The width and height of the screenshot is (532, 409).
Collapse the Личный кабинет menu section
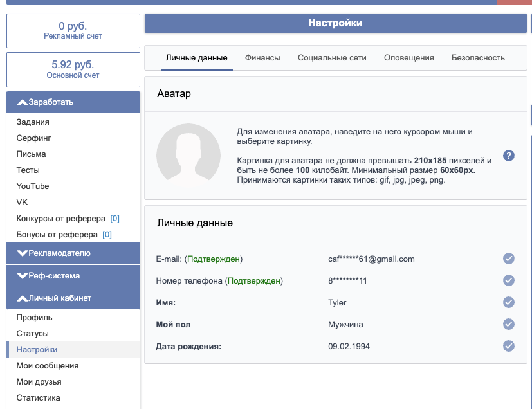click(x=73, y=298)
